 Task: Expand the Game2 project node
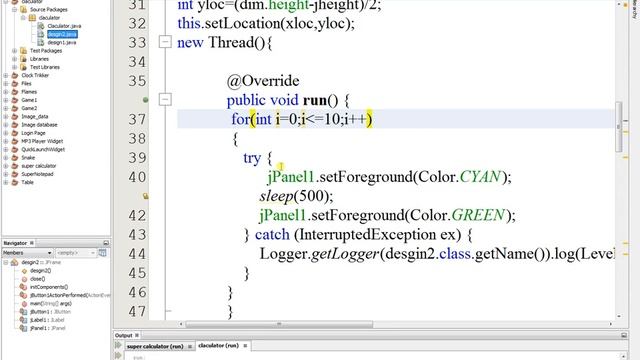tap(6, 108)
